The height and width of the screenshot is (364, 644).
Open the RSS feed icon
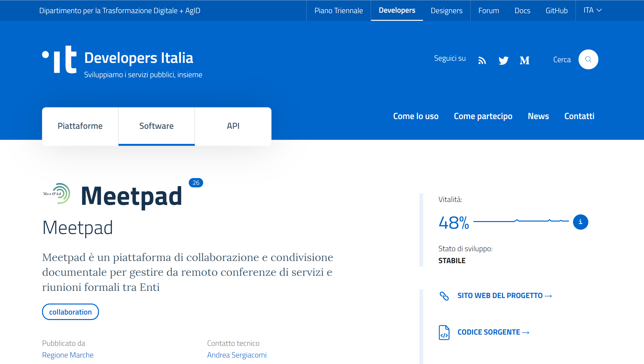[x=482, y=60]
